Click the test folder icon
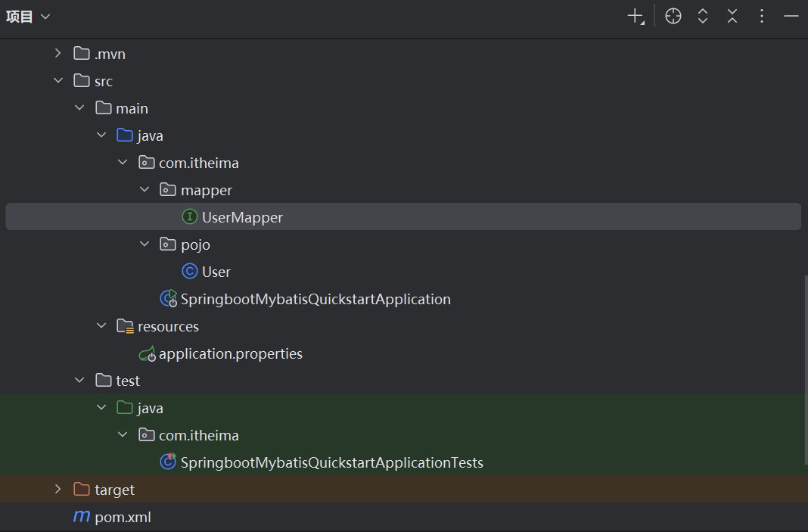Viewport: 808px width, 532px height. [x=104, y=380]
